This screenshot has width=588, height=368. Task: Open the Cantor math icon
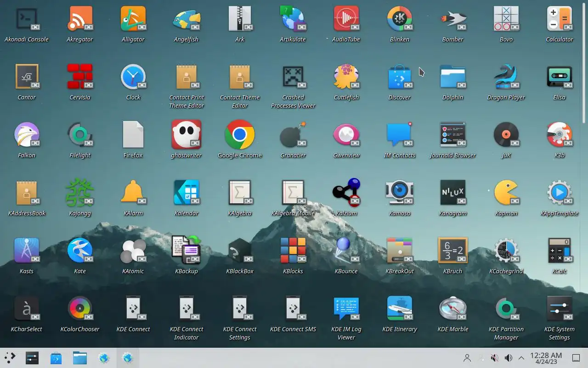point(27,76)
